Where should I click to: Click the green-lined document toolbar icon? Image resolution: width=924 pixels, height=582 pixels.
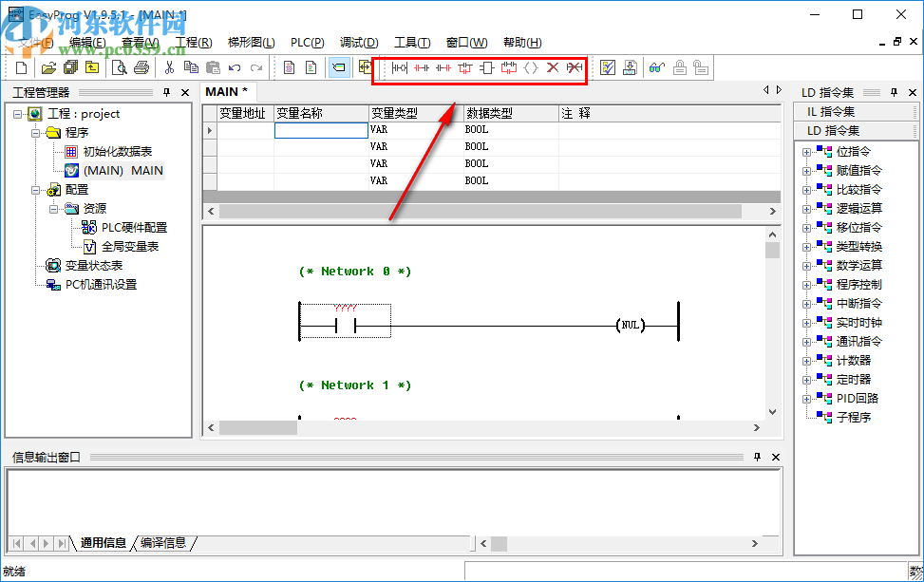point(311,68)
